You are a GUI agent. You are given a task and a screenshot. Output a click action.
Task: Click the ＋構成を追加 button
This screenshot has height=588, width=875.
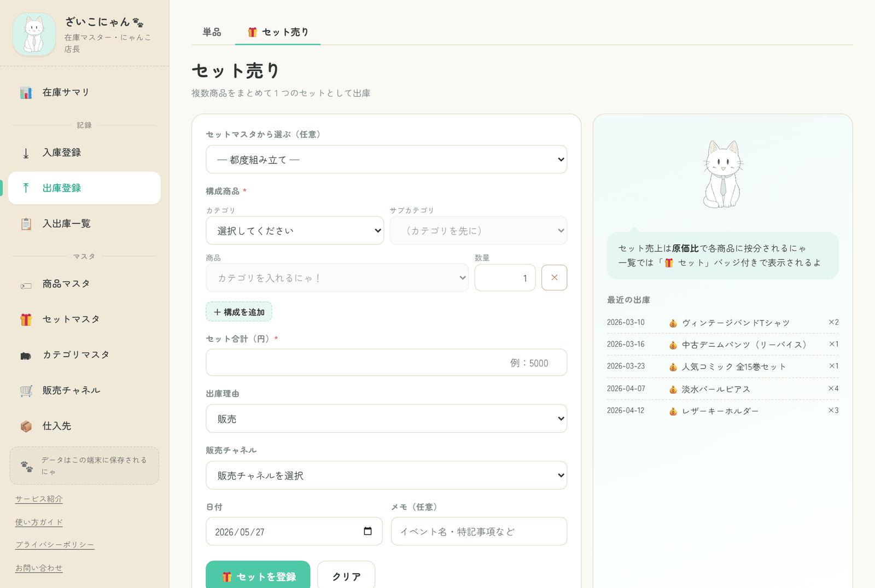pos(239,312)
